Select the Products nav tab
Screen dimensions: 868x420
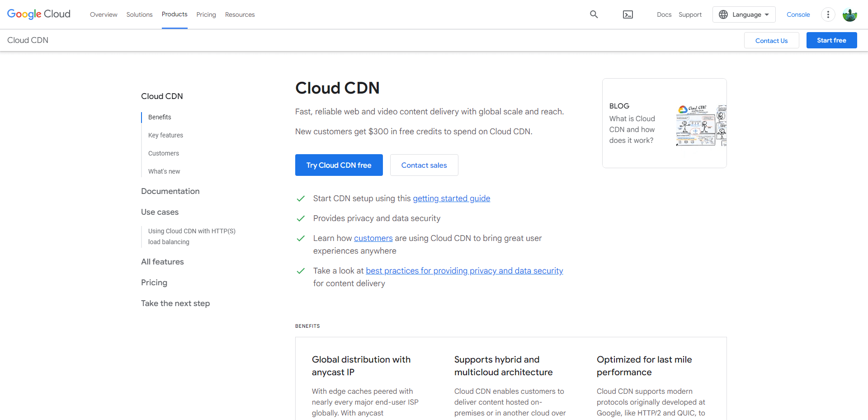pos(175,14)
